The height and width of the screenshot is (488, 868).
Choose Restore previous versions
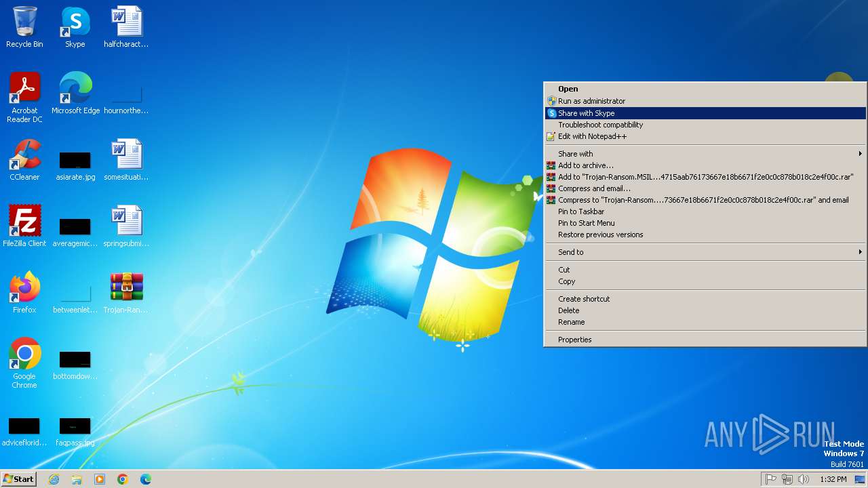(705, 235)
